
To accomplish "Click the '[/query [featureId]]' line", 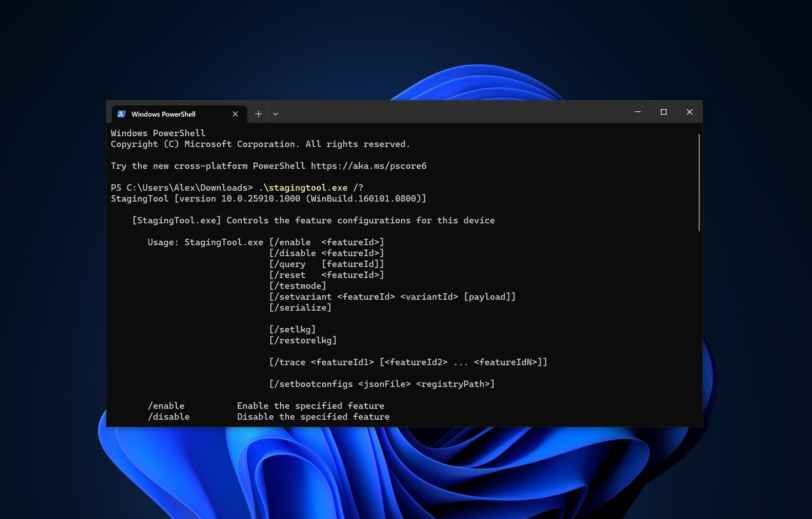I will point(327,264).
